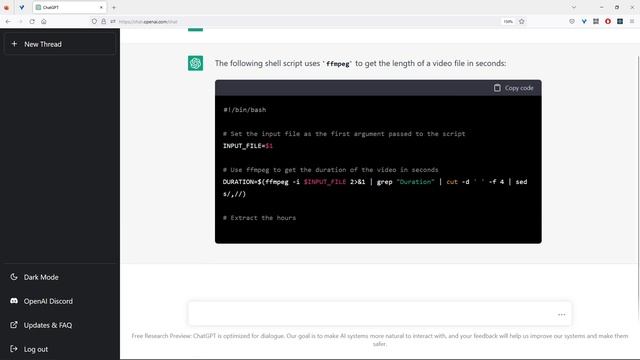
Task: Reload the current page
Action: tap(32, 21)
